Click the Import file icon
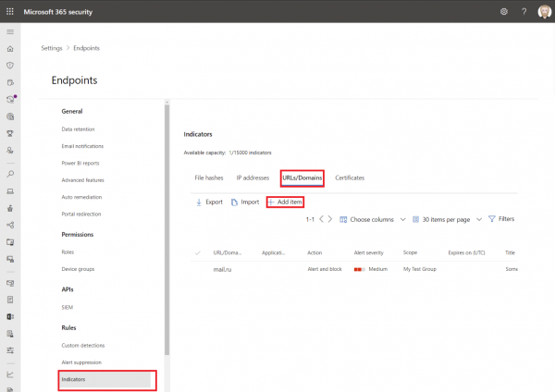 click(x=234, y=202)
